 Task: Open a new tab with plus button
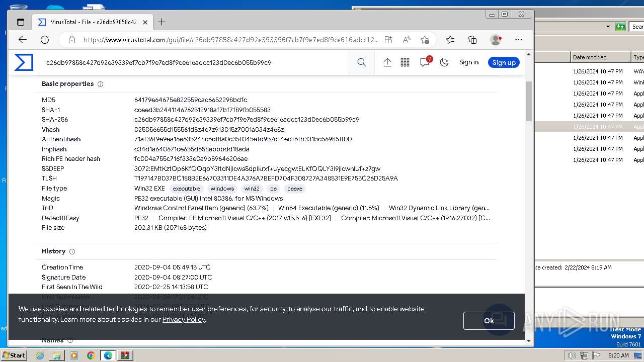[x=162, y=22]
